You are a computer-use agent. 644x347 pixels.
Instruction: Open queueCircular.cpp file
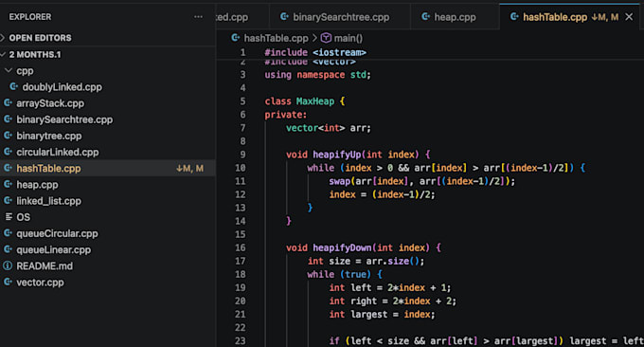tap(57, 233)
